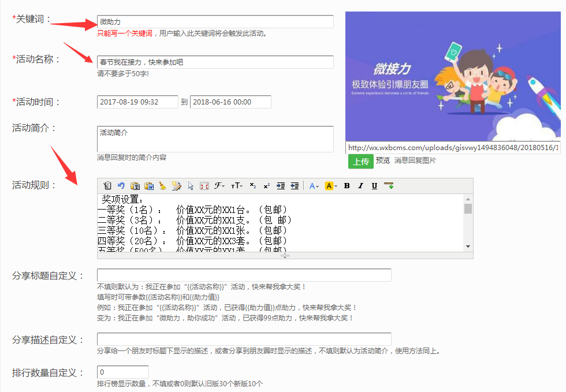Click the end time field 2018-06-16 00:00
Image resolution: width=566 pixels, height=392 pixels.
pos(230,102)
